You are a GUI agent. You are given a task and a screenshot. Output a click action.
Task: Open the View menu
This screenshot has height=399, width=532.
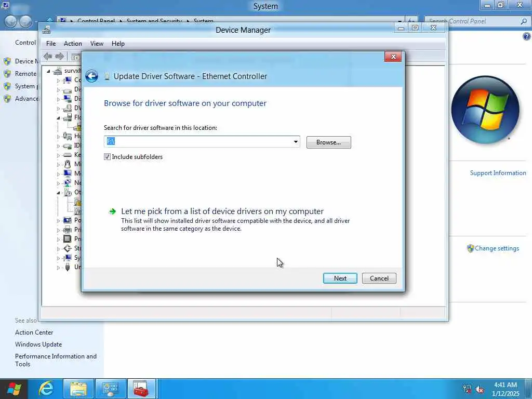pyautogui.click(x=97, y=44)
